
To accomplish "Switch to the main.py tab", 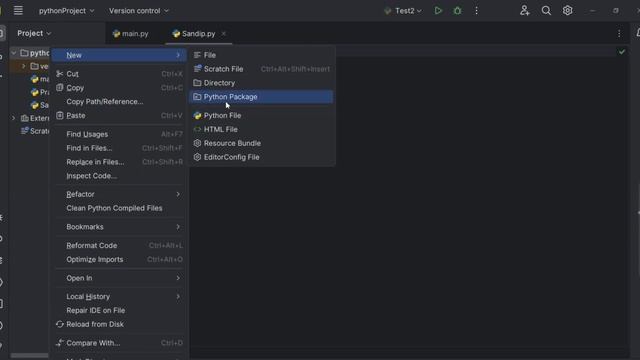I will pos(131,33).
